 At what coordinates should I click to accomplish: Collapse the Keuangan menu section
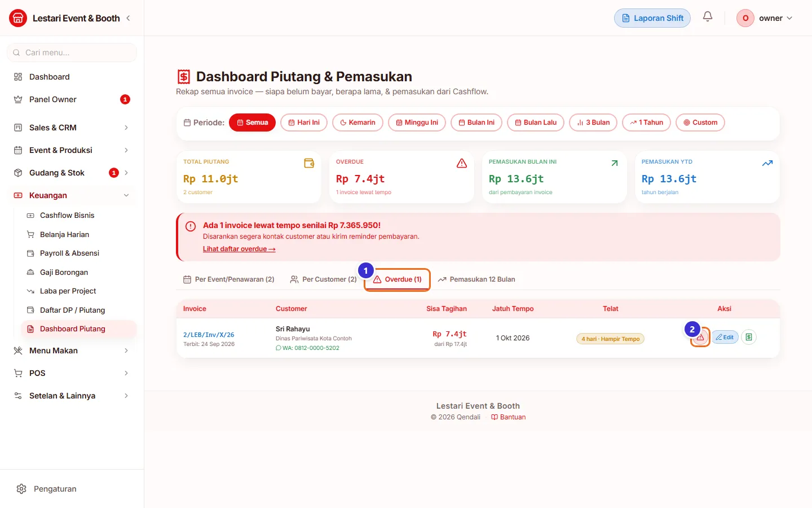point(72,195)
